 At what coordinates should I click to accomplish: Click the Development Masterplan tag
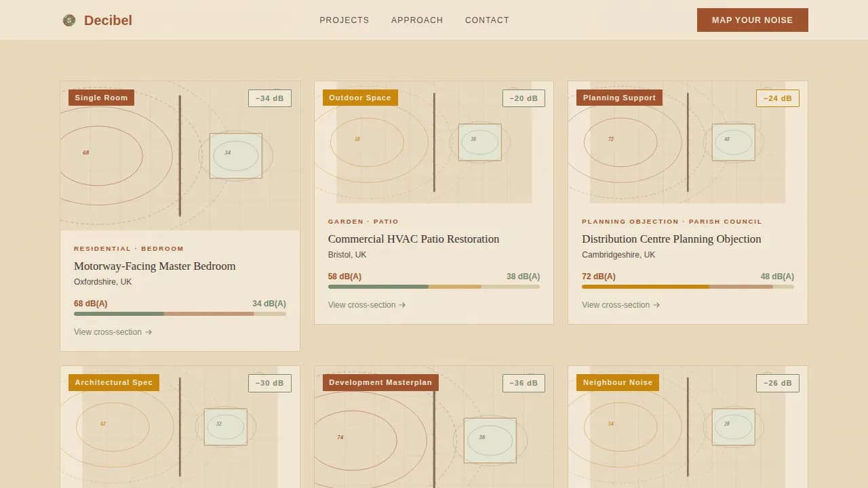(380, 382)
